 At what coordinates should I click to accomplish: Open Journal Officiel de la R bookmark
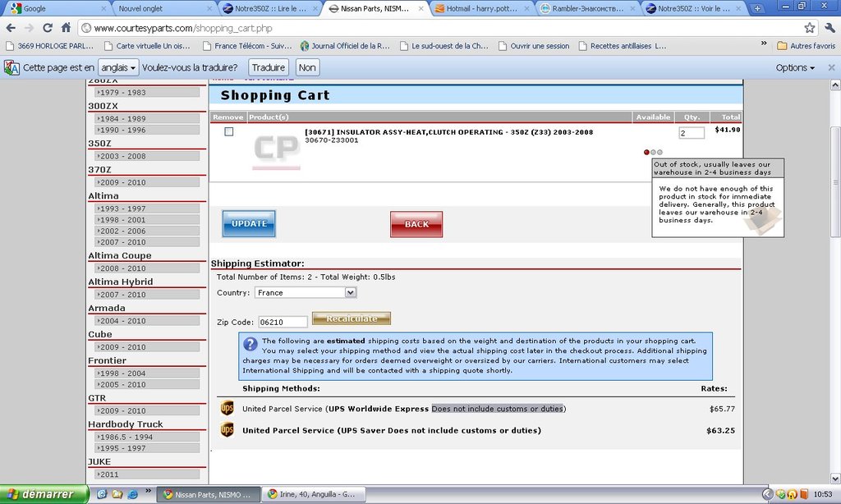point(346,46)
